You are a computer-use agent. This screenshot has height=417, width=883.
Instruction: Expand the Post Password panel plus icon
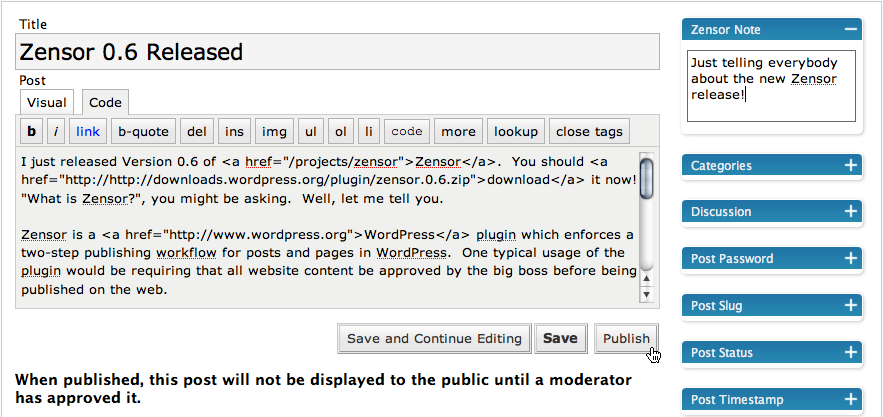coord(850,259)
